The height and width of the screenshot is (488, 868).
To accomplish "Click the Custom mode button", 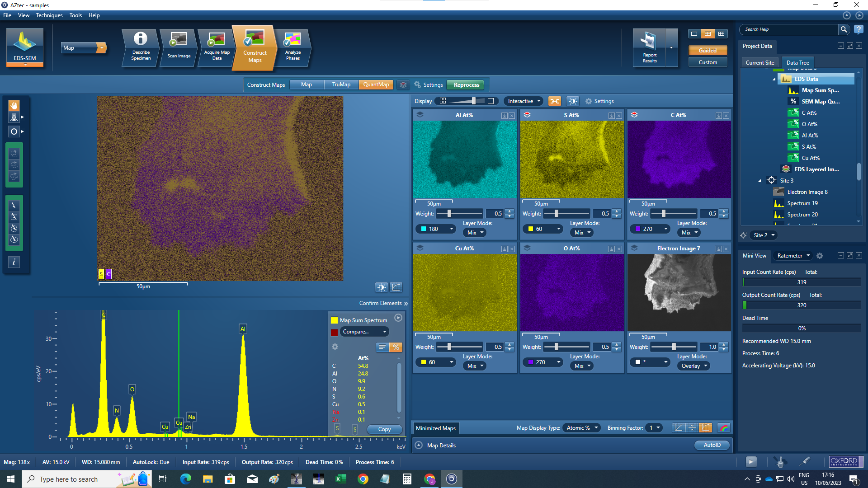I will (708, 62).
